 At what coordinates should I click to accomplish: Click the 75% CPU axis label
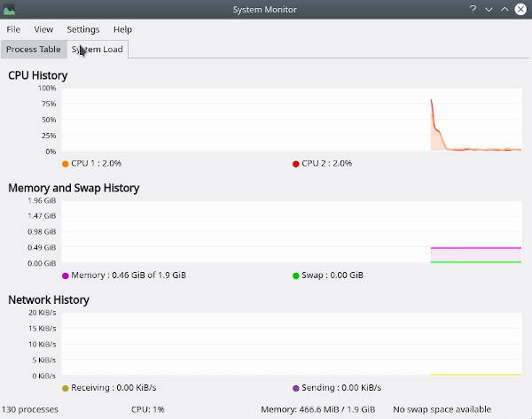pos(49,104)
